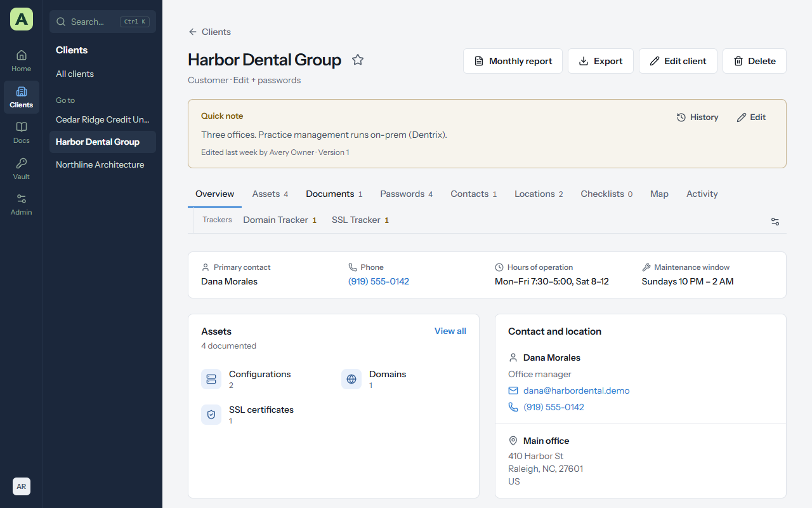
Task: Switch to the Contacts tab
Action: point(474,194)
